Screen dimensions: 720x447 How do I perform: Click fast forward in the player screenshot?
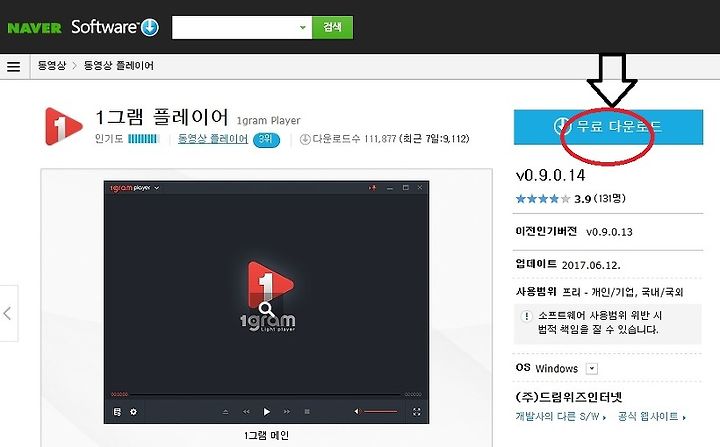click(287, 412)
